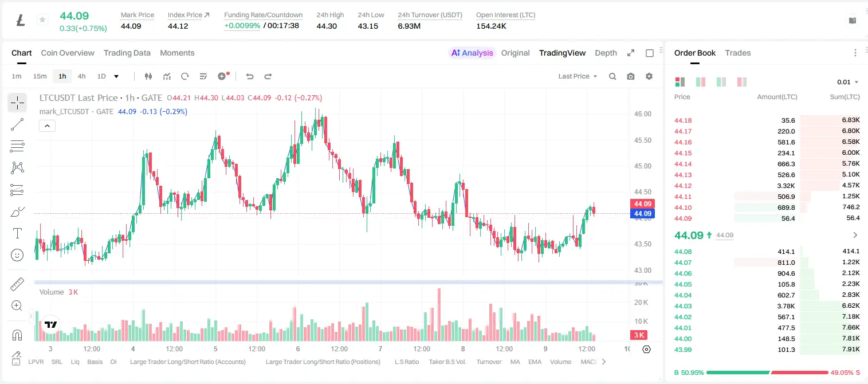Select the text annotation tool

[17, 233]
